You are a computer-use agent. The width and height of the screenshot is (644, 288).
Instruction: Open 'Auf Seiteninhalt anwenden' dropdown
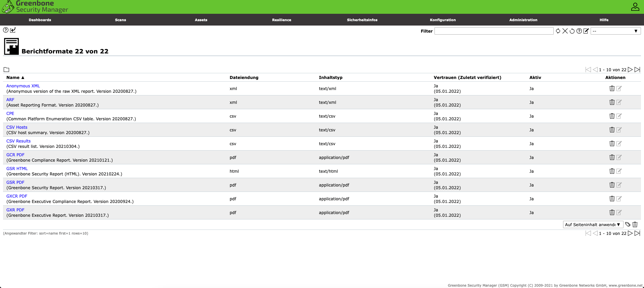pyautogui.click(x=593, y=224)
